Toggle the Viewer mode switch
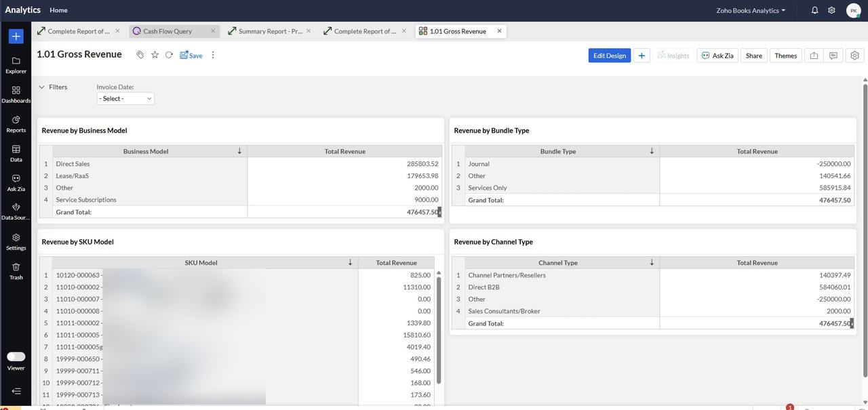The height and width of the screenshot is (410, 868). (16, 356)
